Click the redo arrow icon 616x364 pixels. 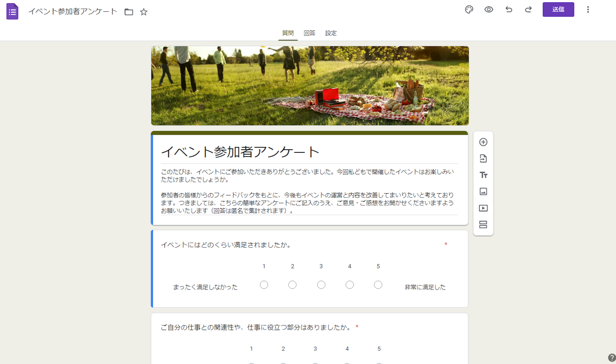point(528,10)
